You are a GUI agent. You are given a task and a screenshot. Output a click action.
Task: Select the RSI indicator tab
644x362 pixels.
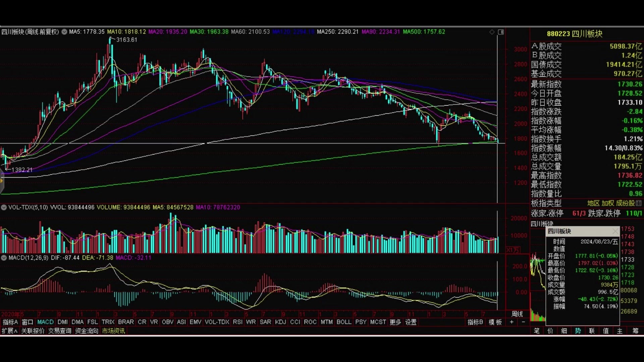coord(237,322)
